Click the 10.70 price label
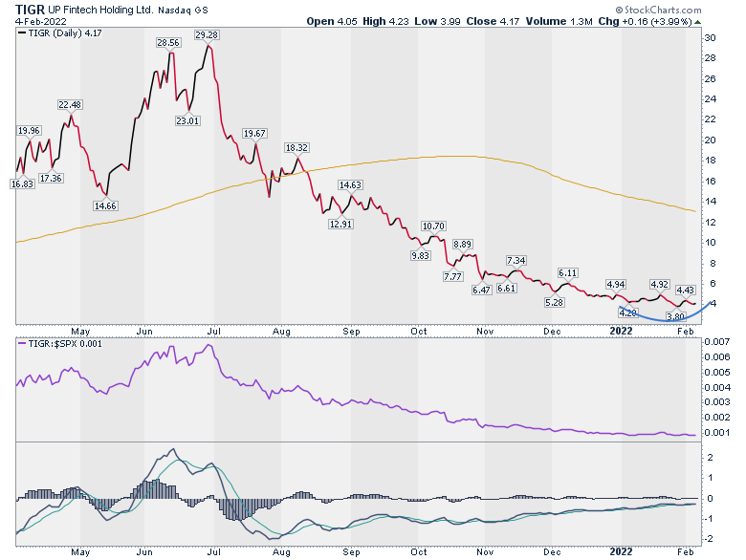The image size is (746, 560). coord(433,226)
